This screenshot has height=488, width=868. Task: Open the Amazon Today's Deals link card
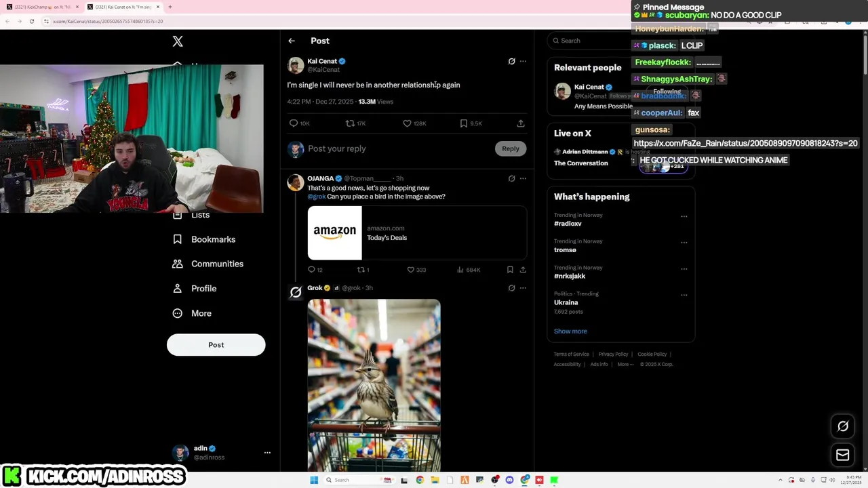tap(417, 233)
